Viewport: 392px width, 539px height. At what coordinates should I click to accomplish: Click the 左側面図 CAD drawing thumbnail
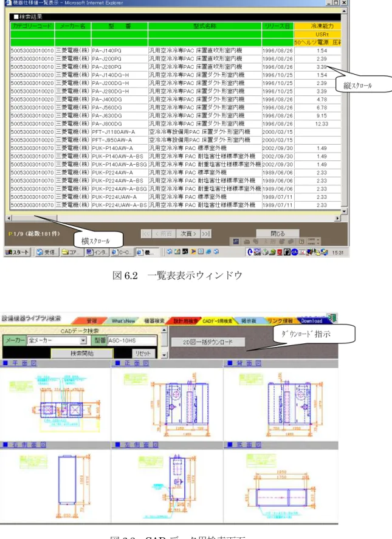click(168, 486)
